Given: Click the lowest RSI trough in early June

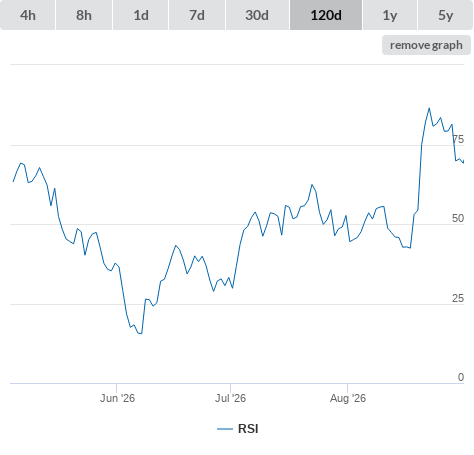Looking at the screenshot, I should 141,333.
